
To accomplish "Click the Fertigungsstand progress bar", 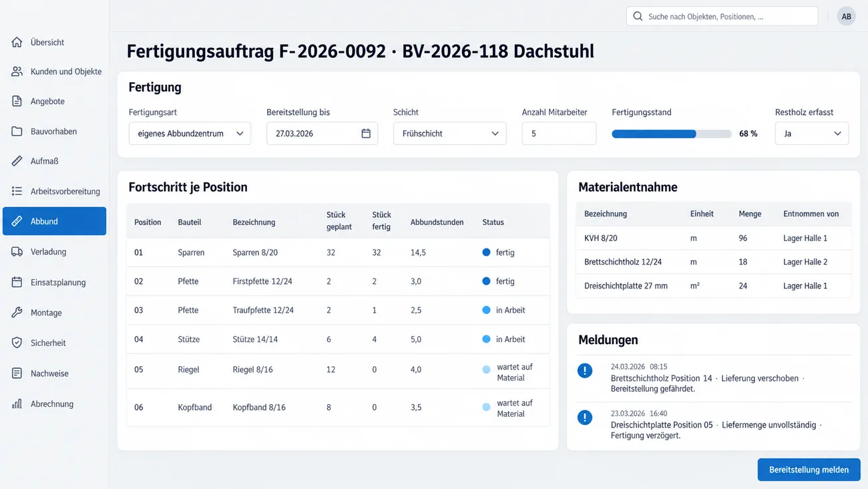I will (x=672, y=134).
